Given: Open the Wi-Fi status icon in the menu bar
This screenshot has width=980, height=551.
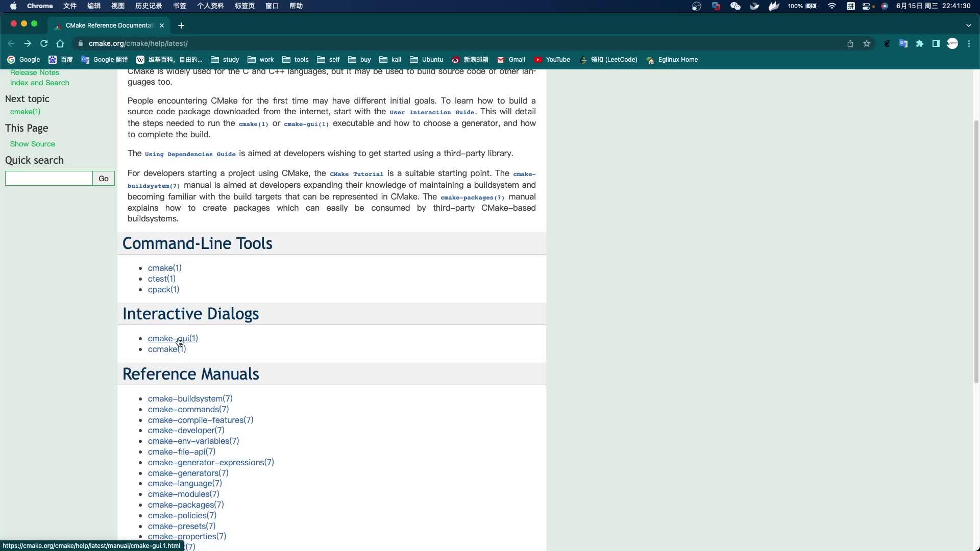Looking at the screenshot, I should pos(832,6).
